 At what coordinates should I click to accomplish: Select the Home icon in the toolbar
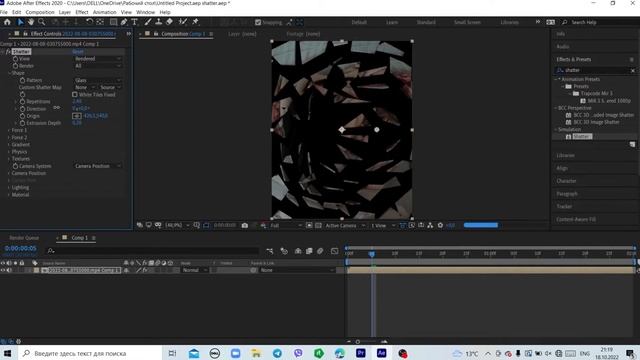click(x=7, y=22)
